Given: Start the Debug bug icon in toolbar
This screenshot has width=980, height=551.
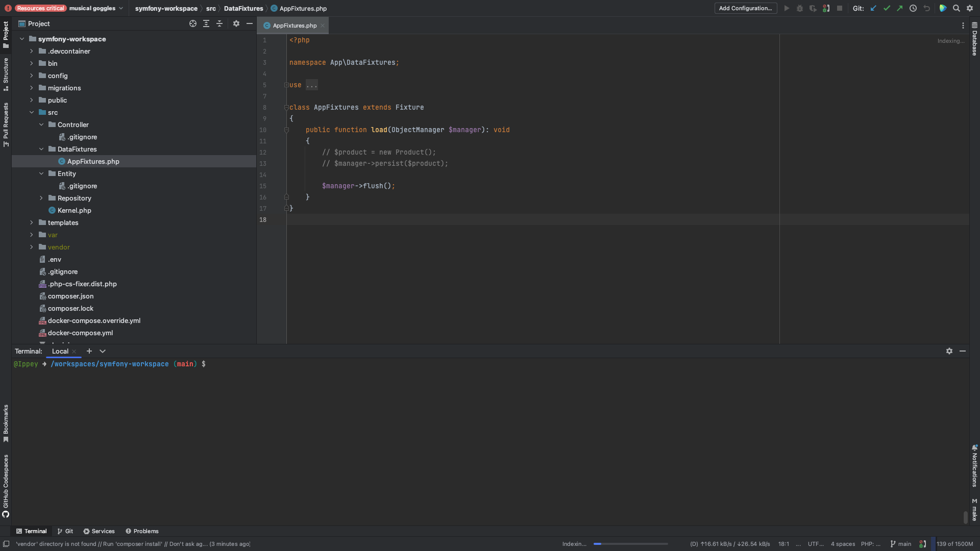Looking at the screenshot, I should (800, 8).
